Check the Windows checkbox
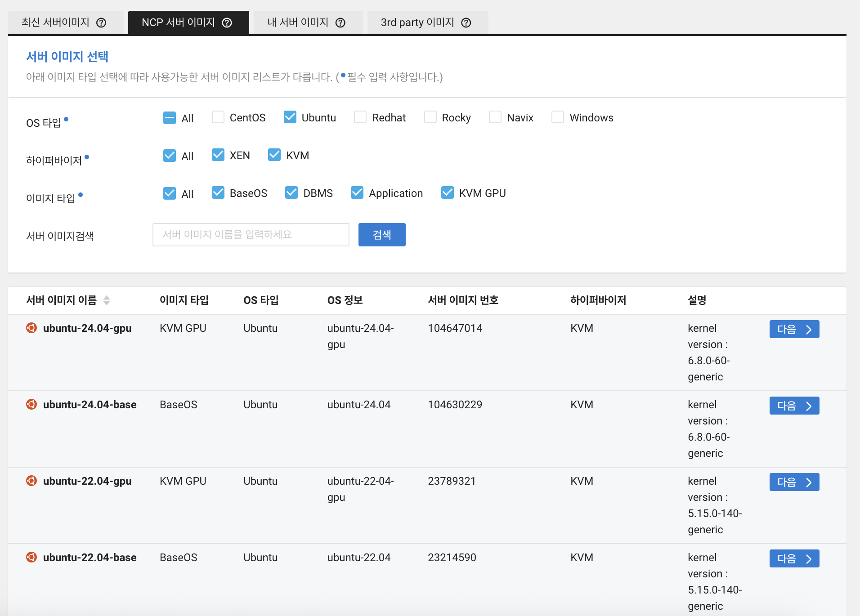This screenshot has width=860, height=616. coord(558,117)
